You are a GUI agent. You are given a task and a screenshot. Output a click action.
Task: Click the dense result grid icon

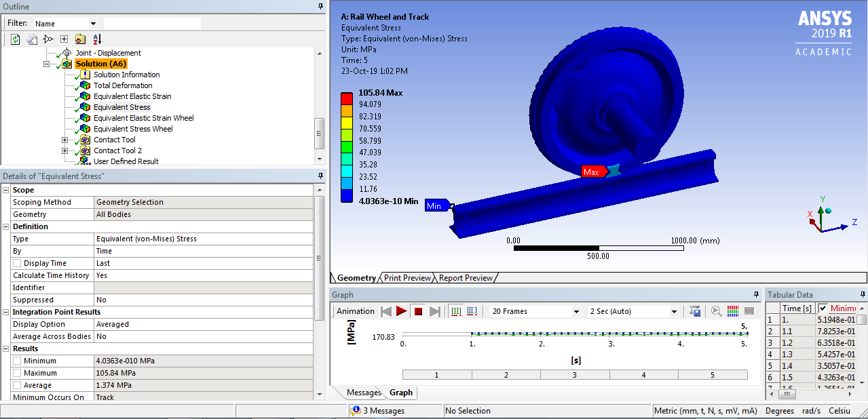click(732, 311)
